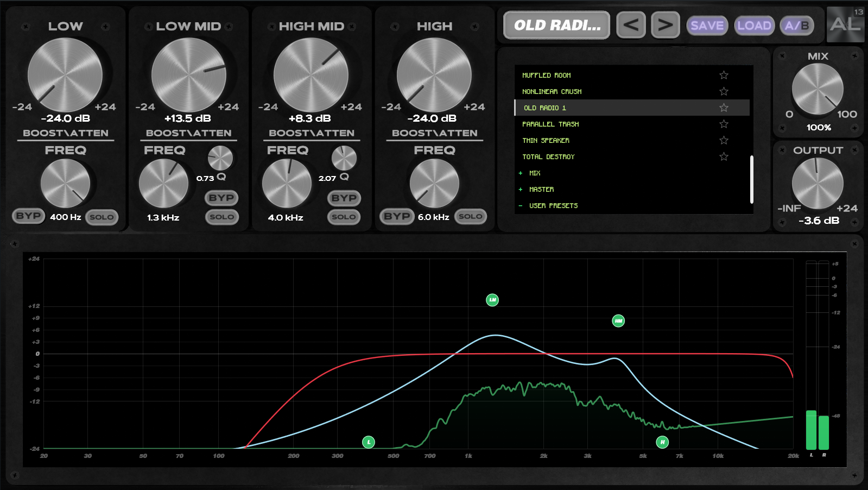Star the OLD RADIO 1 preset
Screen dimensions: 868x490
724,108
